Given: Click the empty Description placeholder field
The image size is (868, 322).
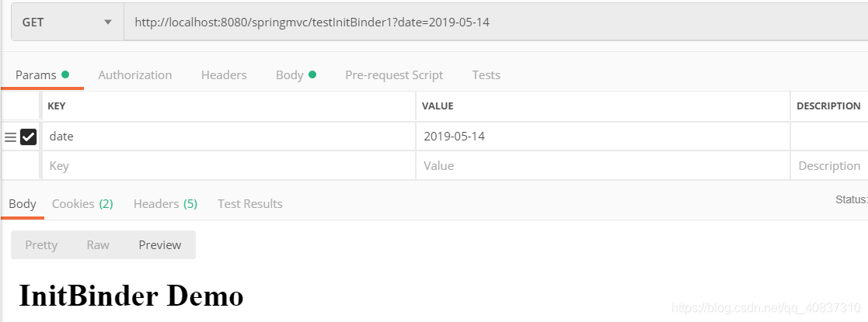Looking at the screenshot, I should pyautogui.click(x=829, y=166).
